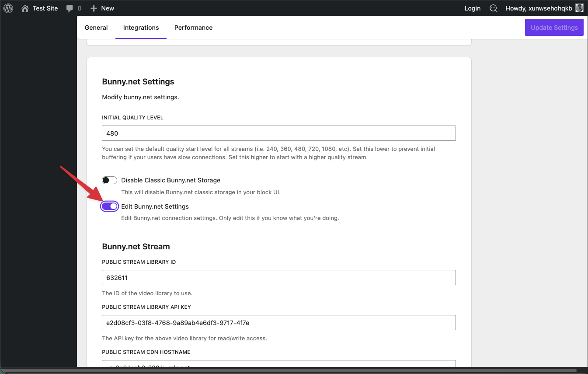Click the WordPress logo in the admin bar

coord(8,8)
